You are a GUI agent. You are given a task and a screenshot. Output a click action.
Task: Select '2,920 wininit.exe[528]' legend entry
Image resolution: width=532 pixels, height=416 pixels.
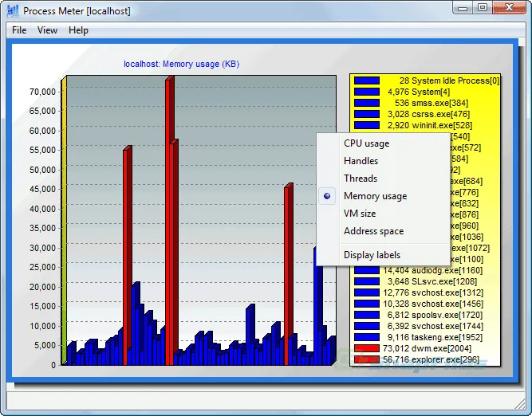tap(430, 125)
